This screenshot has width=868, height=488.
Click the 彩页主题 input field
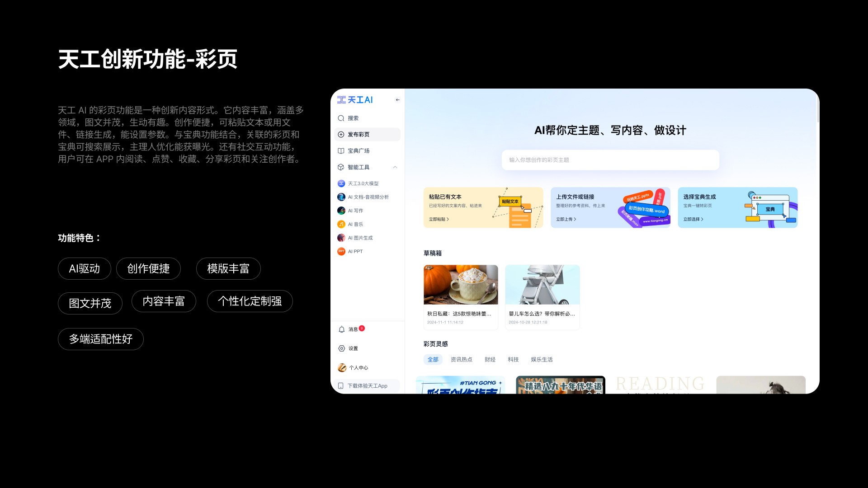coord(610,160)
